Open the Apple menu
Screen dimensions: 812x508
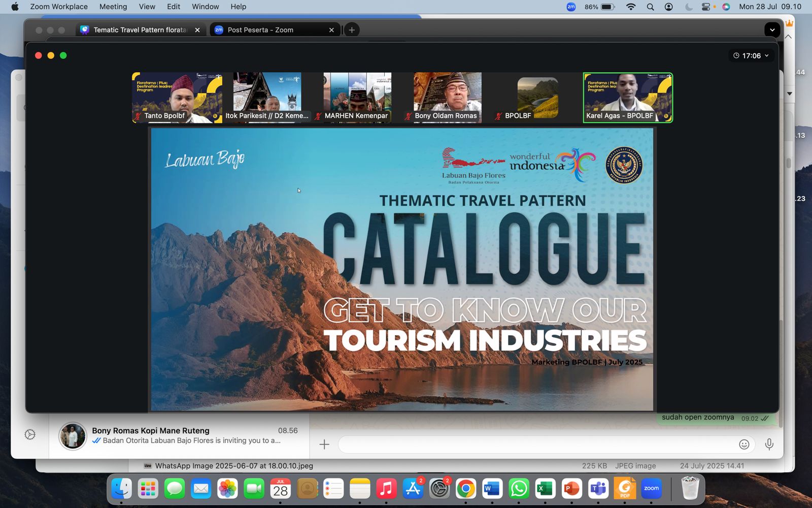pos(15,7)
